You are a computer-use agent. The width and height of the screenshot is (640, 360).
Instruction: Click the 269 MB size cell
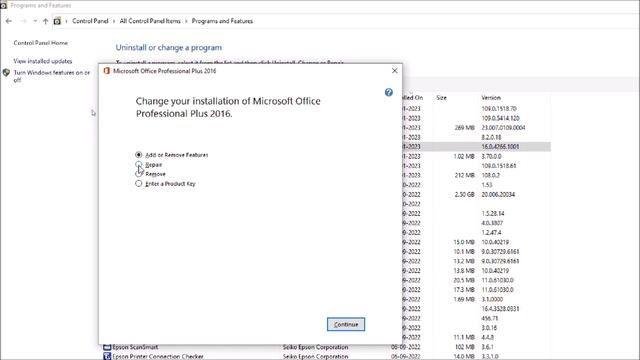click(x=464, y=128)
